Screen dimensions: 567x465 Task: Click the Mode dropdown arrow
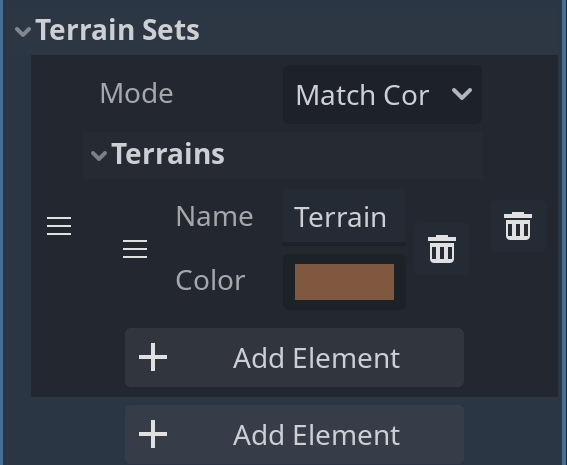click(462, 94)
